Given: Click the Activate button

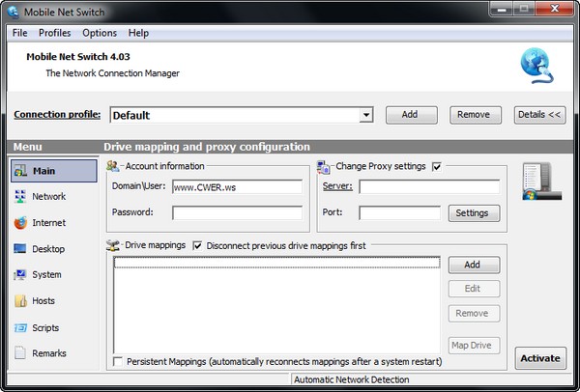Looking at the screenshot, I should point(540,358).
